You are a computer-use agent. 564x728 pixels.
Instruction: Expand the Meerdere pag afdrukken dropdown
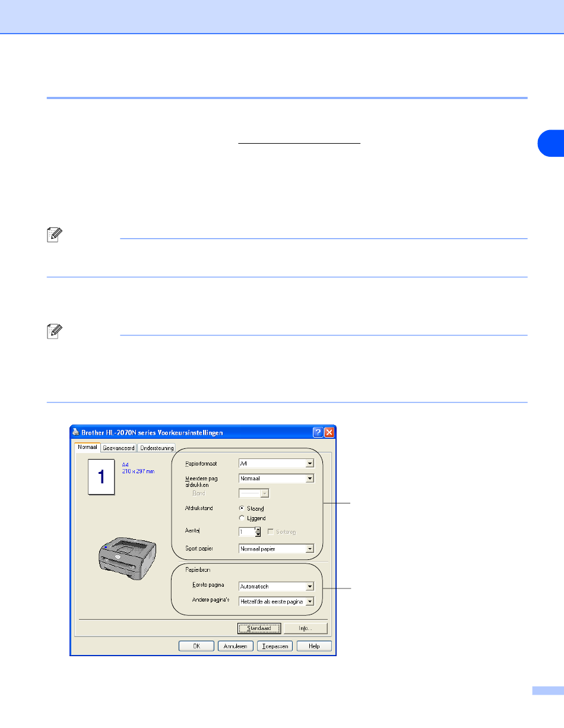click(309, 478)
